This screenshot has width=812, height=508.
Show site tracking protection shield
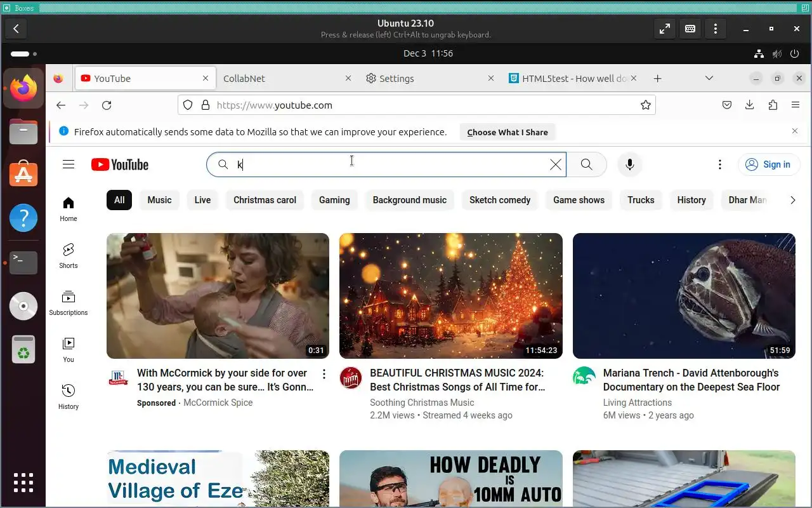188,105
